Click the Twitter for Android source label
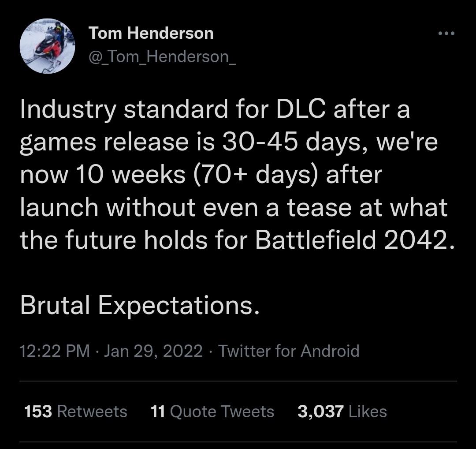 (x=289, y=351)
